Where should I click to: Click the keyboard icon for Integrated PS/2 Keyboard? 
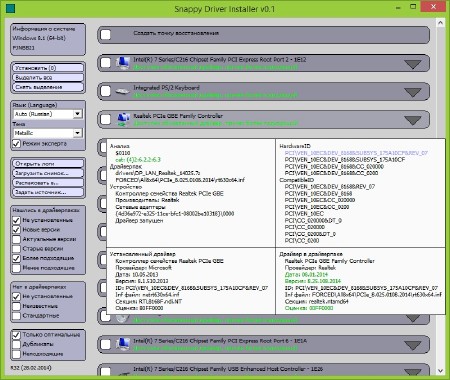point(122,91)
